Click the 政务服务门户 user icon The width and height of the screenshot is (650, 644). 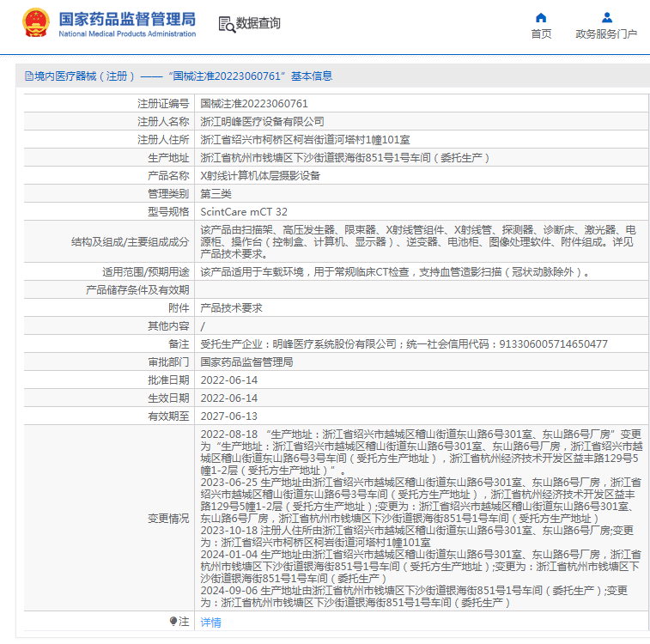click(x=607, y=17)
